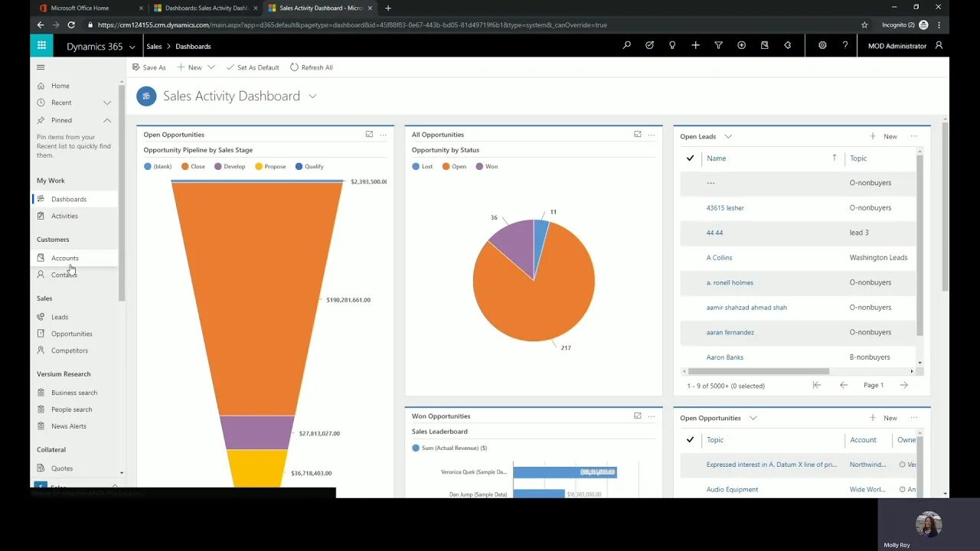Toggle the hamburger site map menu

[41, 67]
